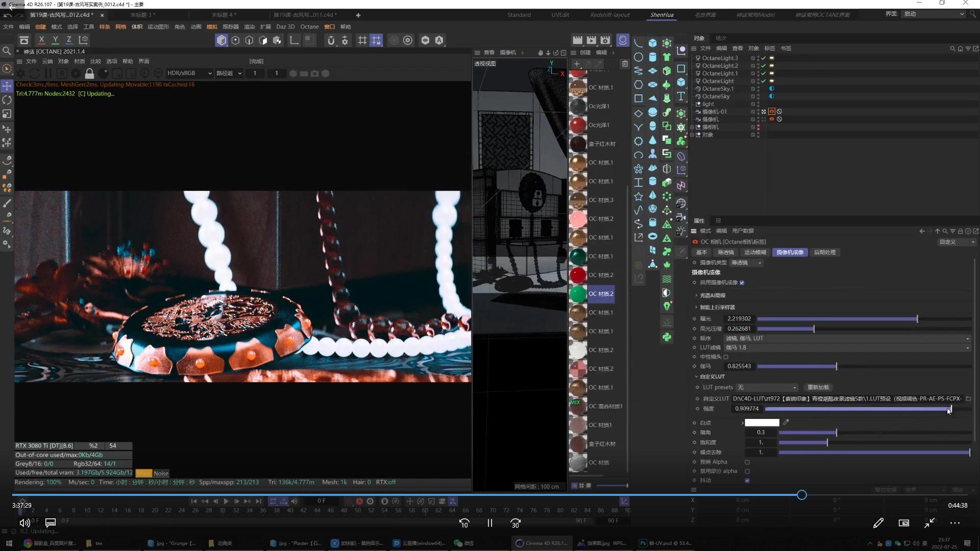Switch to the 后期处理 tab
980x551 pixels.
[x=824, y=253]
